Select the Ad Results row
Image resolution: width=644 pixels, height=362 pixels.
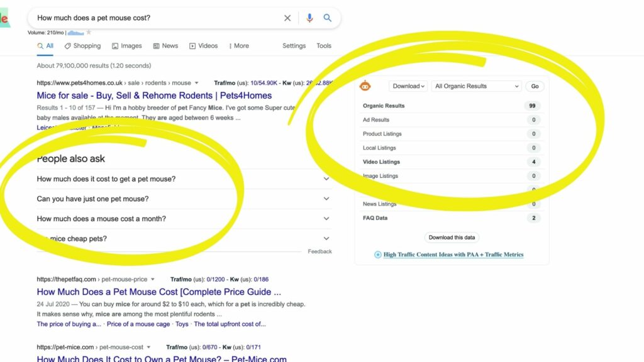(x=452, y=120)
